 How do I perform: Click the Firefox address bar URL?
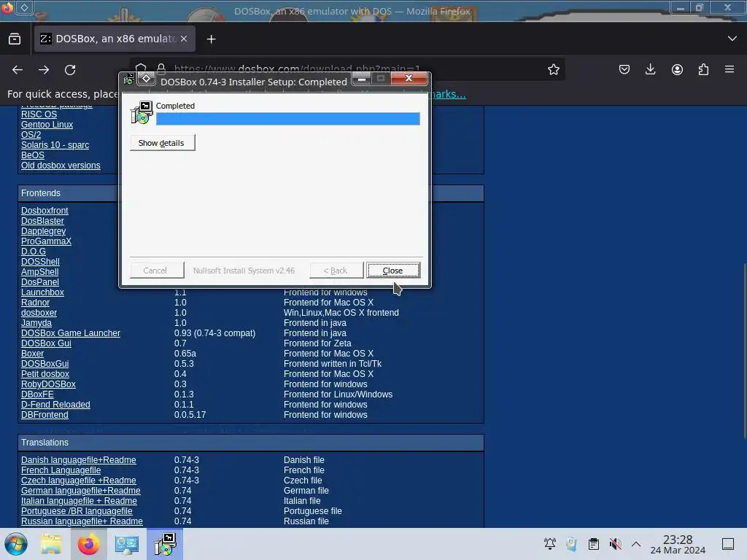click(297, 69)
